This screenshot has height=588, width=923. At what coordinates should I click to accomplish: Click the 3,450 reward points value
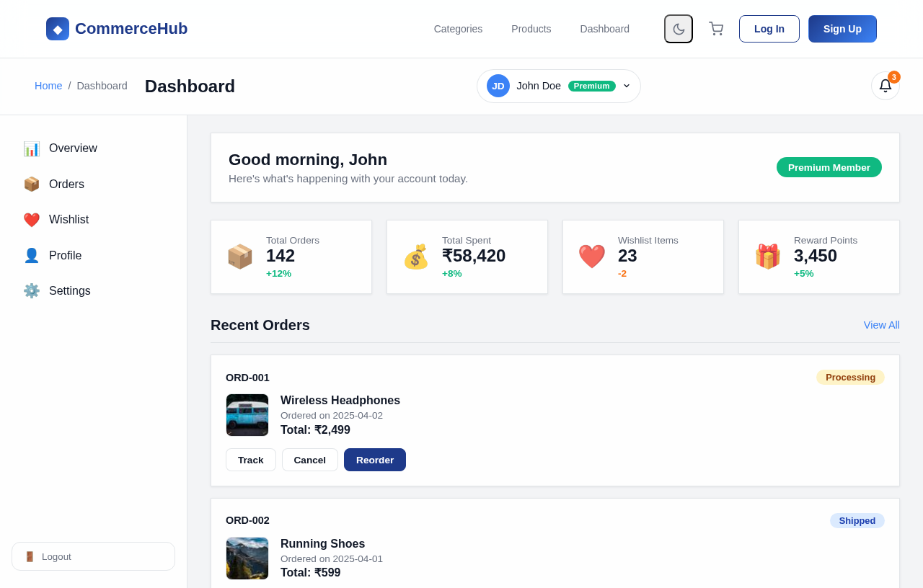click(816, 256)
